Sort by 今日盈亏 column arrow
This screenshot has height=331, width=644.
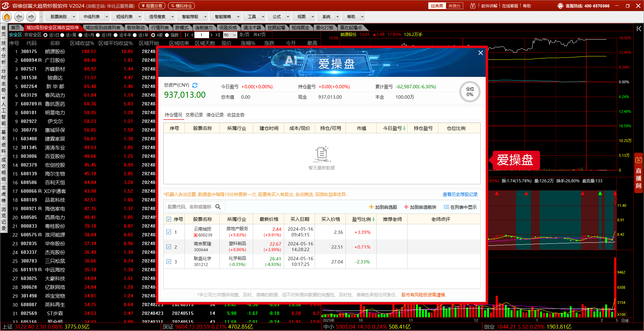click(404, 128)
